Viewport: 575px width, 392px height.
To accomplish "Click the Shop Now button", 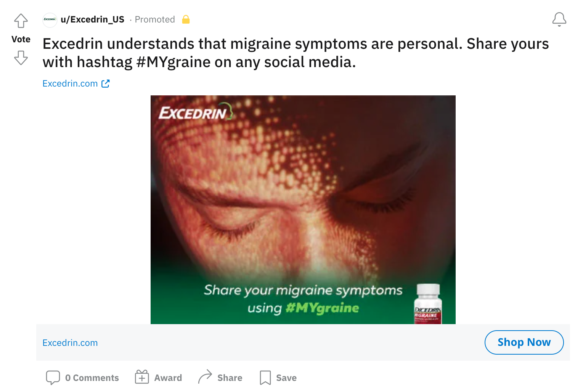I will click(524, 342).
